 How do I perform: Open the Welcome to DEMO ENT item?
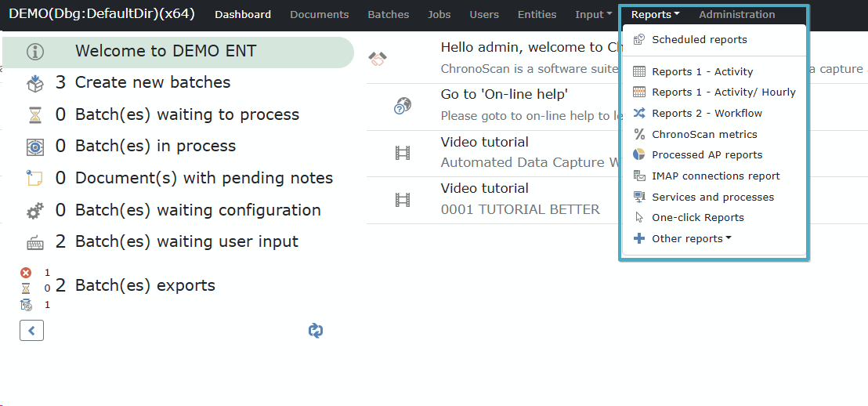pos(165,52)
